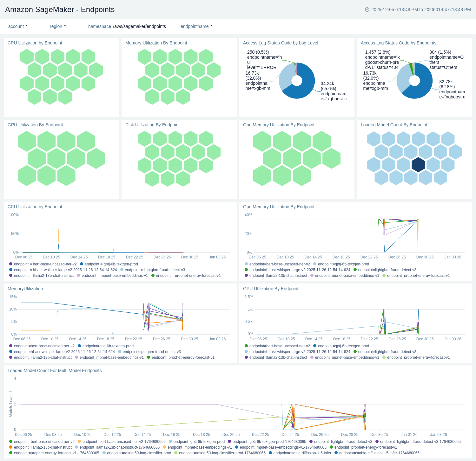The image size is (476, 461).
Task: Click the Access Log Status Code by Endpoints title
Action: [398, 43]
